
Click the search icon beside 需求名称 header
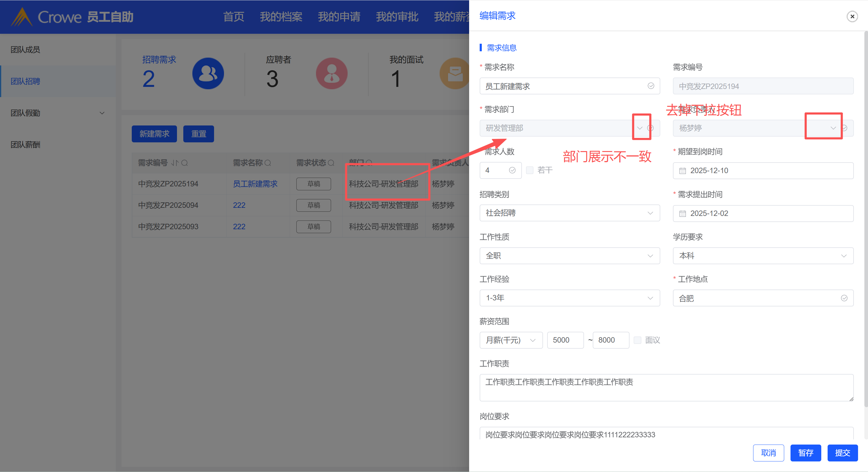pyautogui.click(x=268, y=163)
